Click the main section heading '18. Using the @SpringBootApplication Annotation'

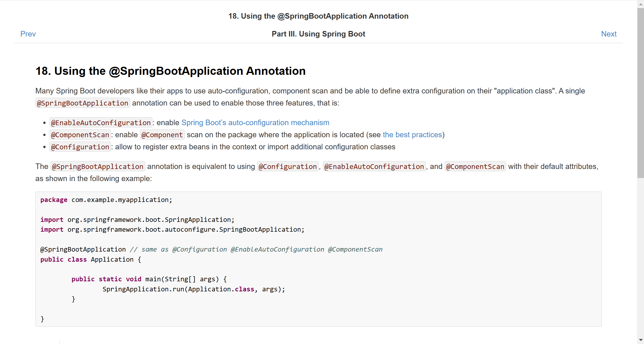tap(170, 71)
